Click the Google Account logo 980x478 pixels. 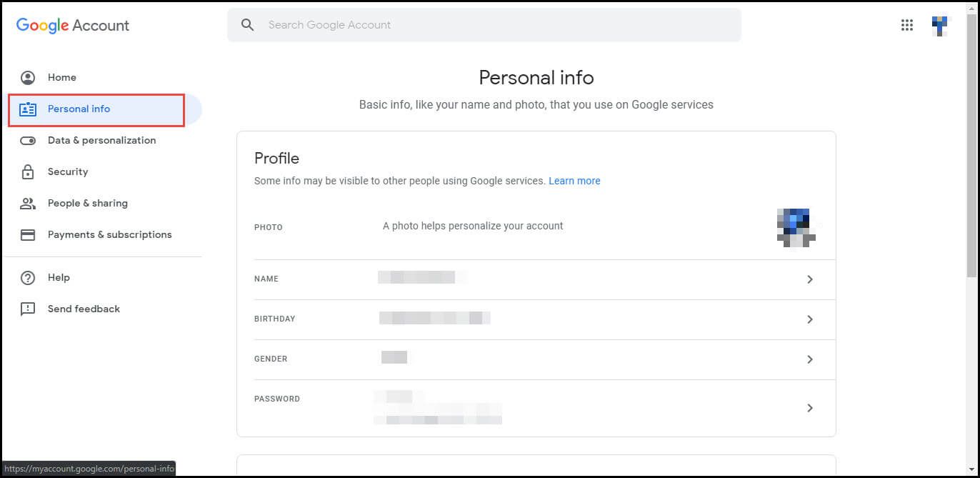pyautogui.click(x=73, y=25)
